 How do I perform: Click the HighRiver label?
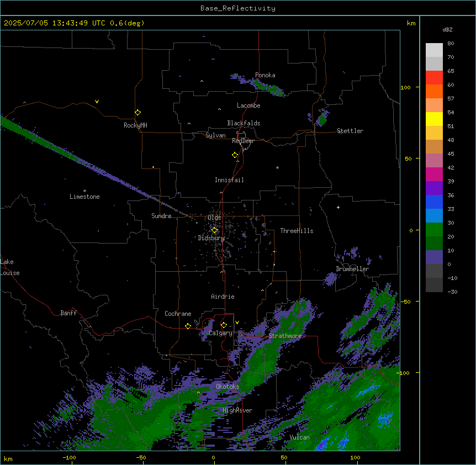237,410
